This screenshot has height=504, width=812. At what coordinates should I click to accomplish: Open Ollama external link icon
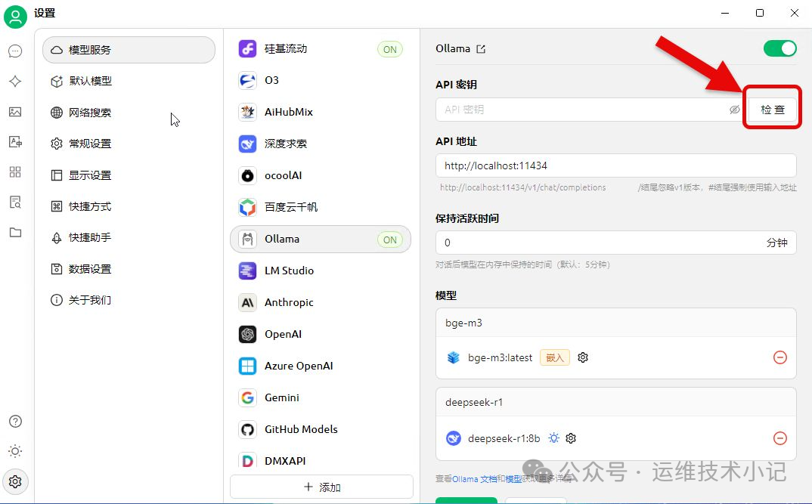(x=481, y=49)
